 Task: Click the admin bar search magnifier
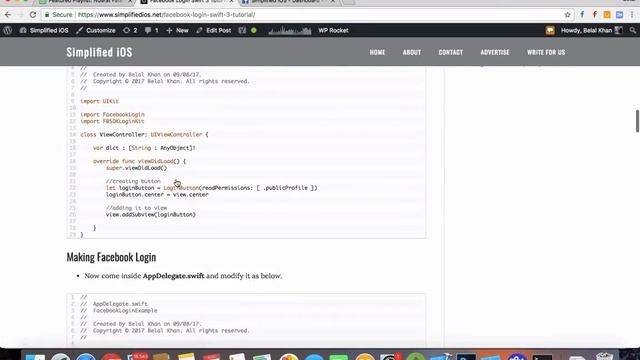tap(633, 30)
